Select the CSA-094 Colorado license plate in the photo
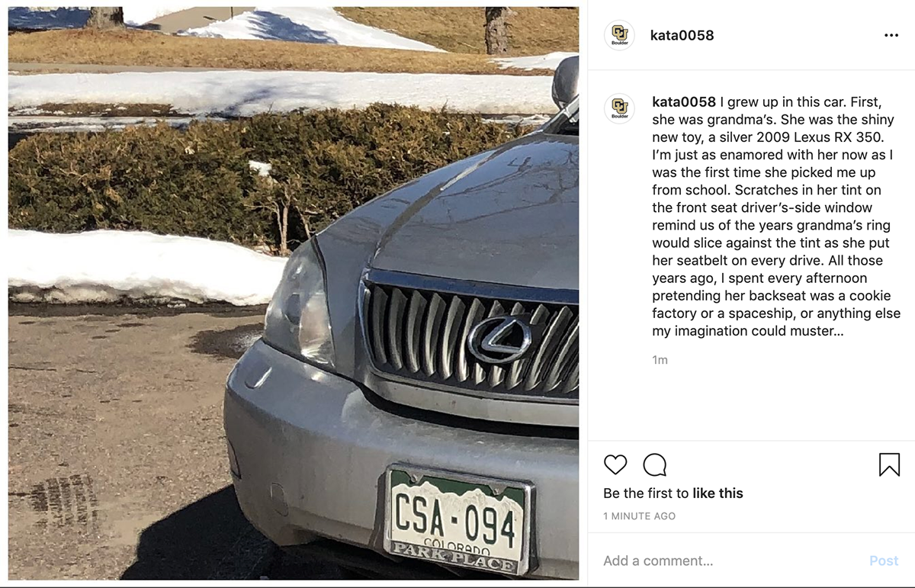Viewport: 915px width, 588px height. pyautogui.click(x=458, y=520)
